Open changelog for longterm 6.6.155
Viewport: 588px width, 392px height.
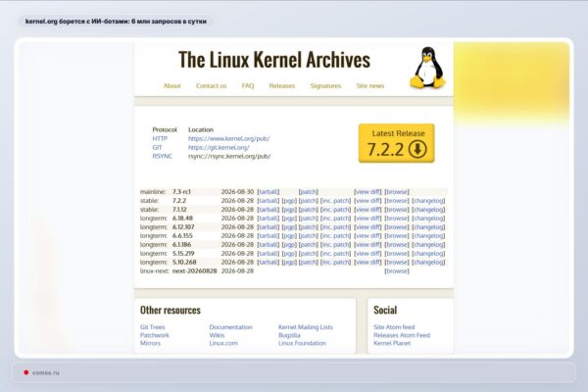tap(428, 235)
